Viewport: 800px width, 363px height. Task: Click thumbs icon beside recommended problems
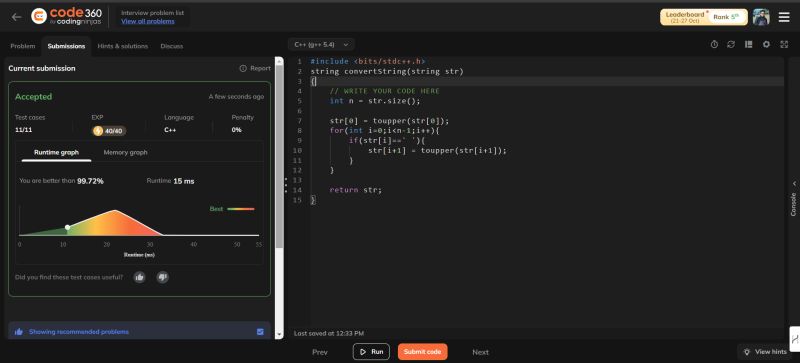click(19, 332)
